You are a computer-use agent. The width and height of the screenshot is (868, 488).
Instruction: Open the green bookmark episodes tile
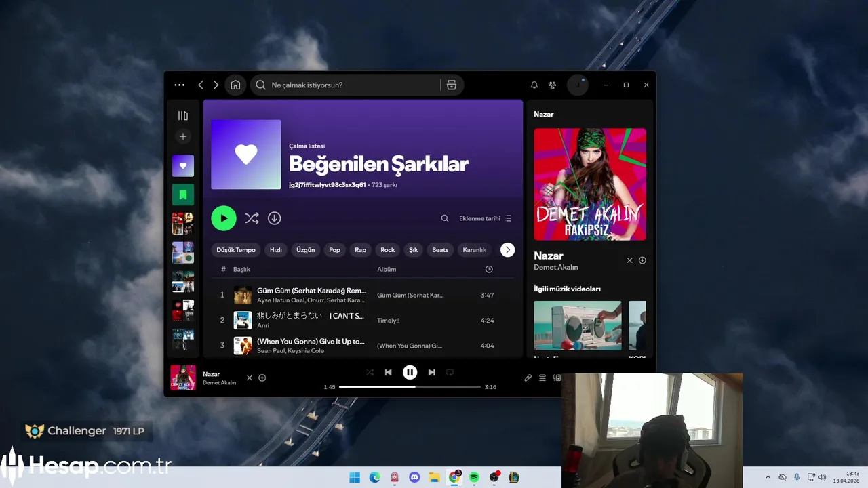pyautogui.click(x=183, y=195)
